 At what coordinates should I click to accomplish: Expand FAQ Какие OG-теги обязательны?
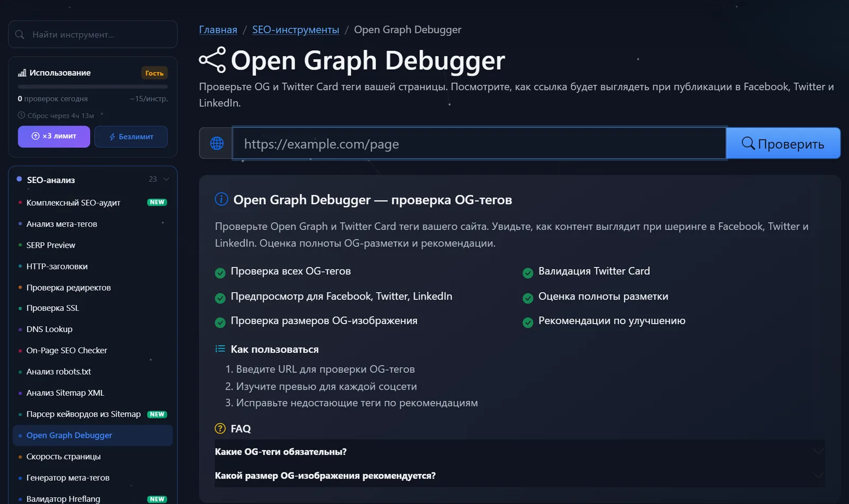[x=519, y=451]
